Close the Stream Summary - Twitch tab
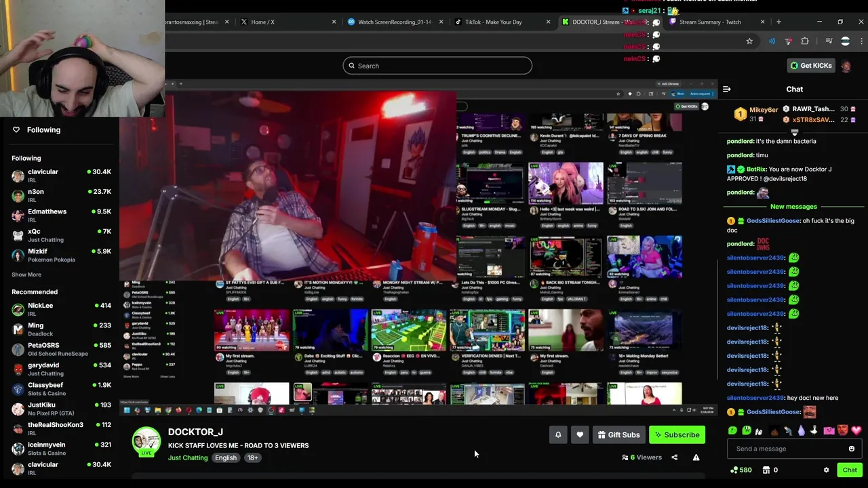 [763, 22]
